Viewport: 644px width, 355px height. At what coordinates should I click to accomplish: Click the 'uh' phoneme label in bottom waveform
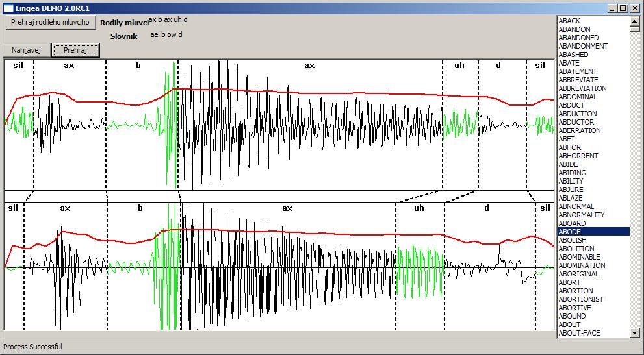419,208
